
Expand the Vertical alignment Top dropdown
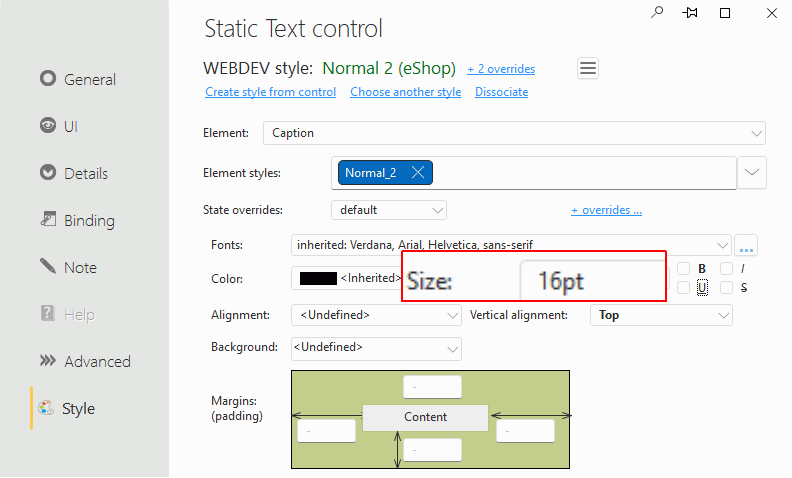(x=661, y=315)
